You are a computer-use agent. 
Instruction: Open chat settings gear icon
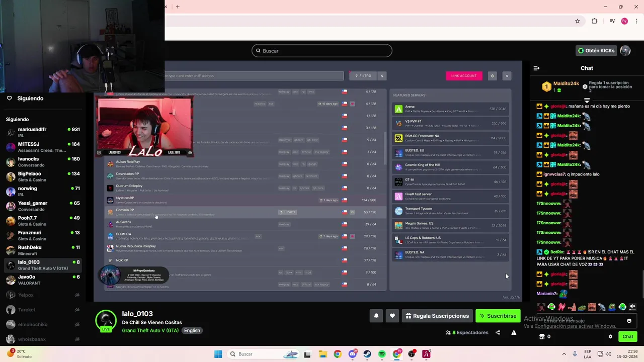610,337
